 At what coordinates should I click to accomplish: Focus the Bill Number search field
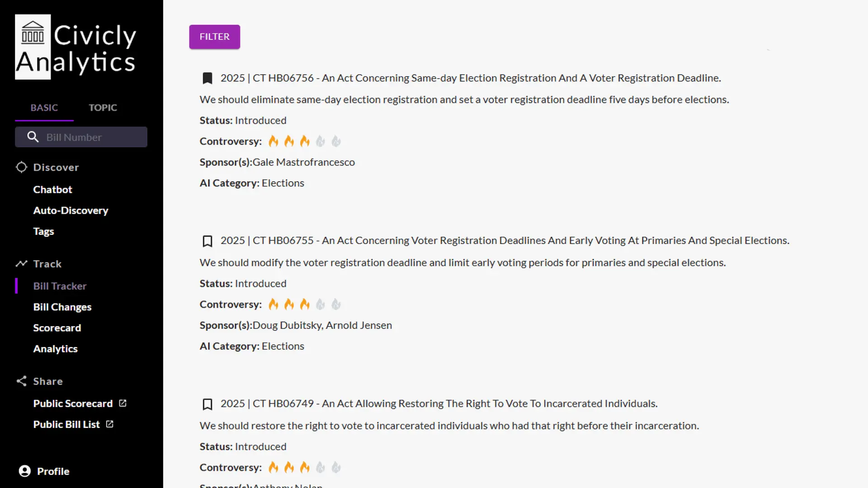[x=90, y=137]
